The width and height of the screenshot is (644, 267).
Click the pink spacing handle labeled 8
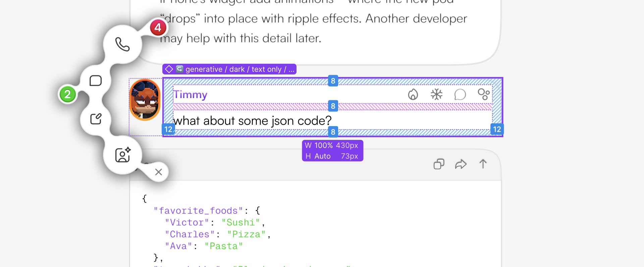pos(333,106)
